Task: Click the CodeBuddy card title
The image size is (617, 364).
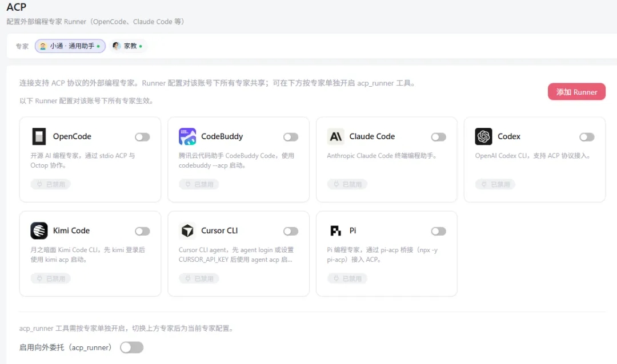Action: [x=222, y=136]
